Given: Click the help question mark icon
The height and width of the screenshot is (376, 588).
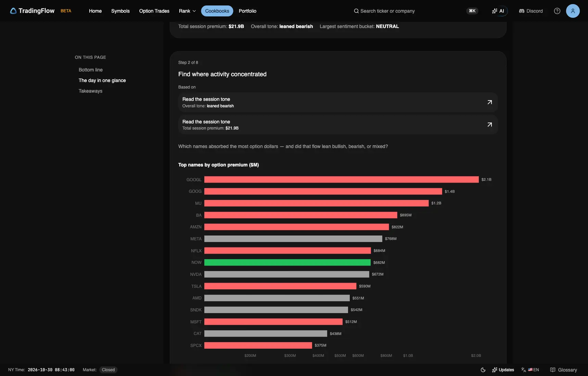Looking at the screenshot, I should [x=557, y=11].
